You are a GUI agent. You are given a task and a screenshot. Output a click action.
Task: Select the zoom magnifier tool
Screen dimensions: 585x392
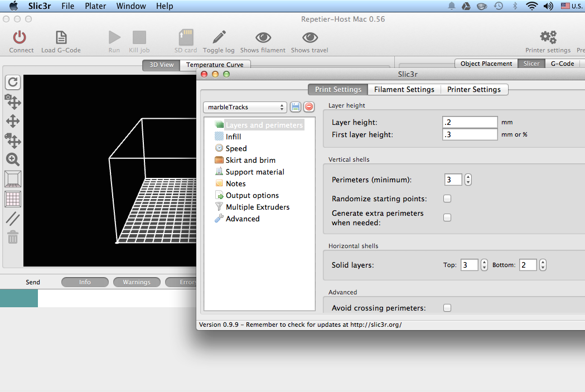[x=13, y=159]
